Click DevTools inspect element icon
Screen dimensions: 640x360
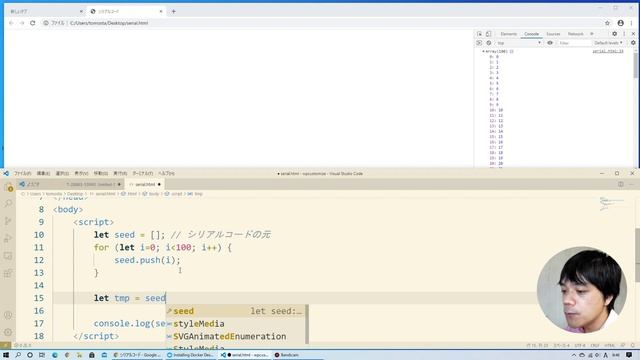[x=480, y=34]
